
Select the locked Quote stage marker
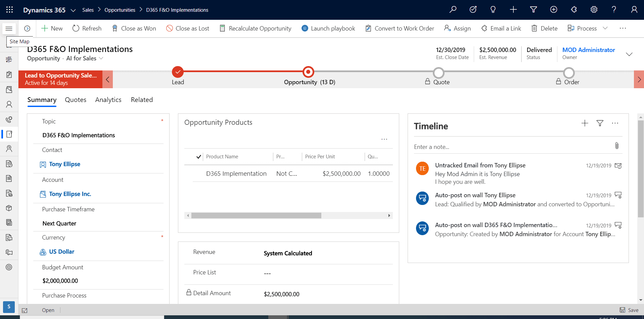pyautogui.click(x=439, y=73)
